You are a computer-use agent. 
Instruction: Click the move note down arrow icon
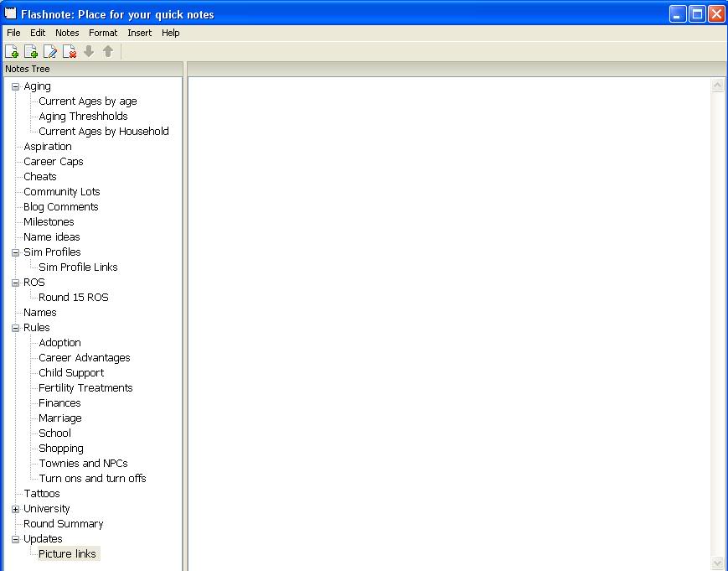pyautogui.click(x=89, y=51)
